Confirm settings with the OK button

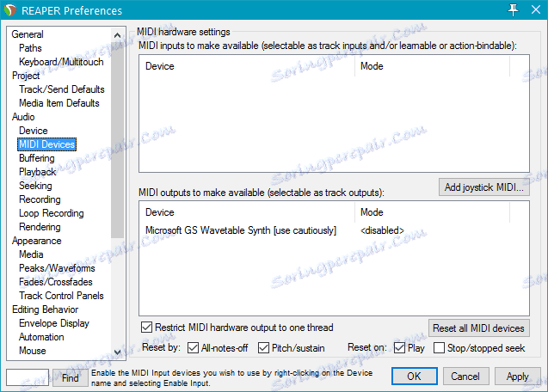coord(414,377)
